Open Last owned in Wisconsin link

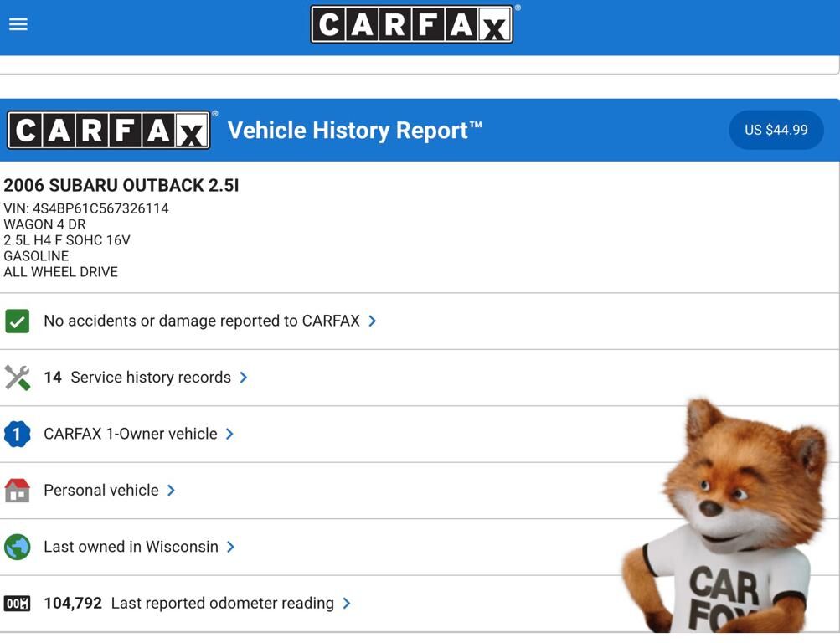[131, 547]
